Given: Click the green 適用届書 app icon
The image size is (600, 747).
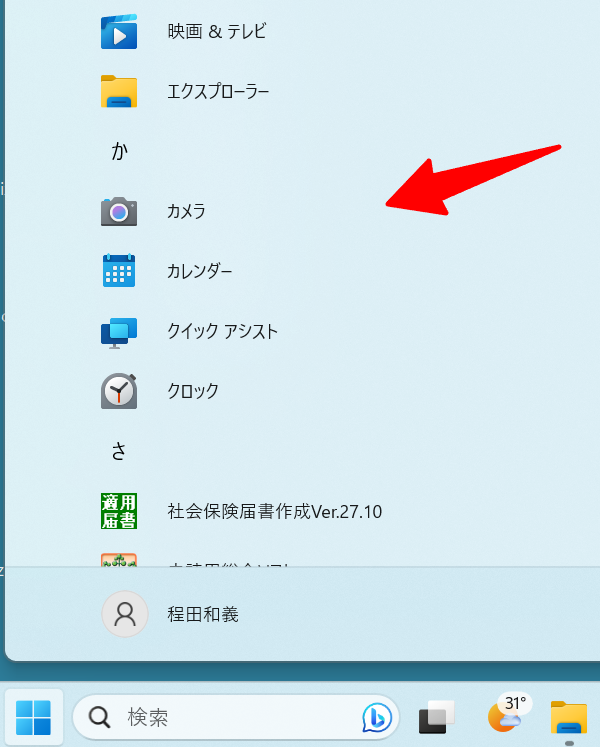Looking at the screenshot, I should [119, 511].
